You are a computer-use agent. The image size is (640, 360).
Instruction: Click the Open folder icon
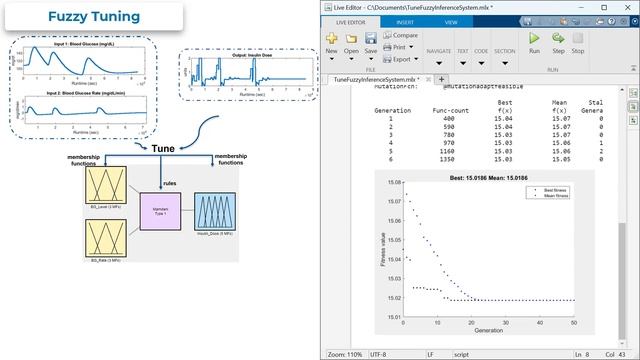pos(351,38)
